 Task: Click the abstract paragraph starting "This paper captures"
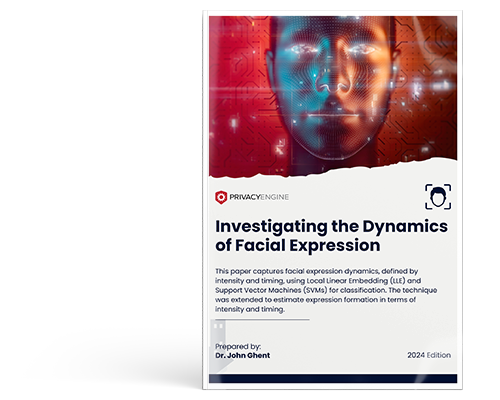[x=326, y=290]
